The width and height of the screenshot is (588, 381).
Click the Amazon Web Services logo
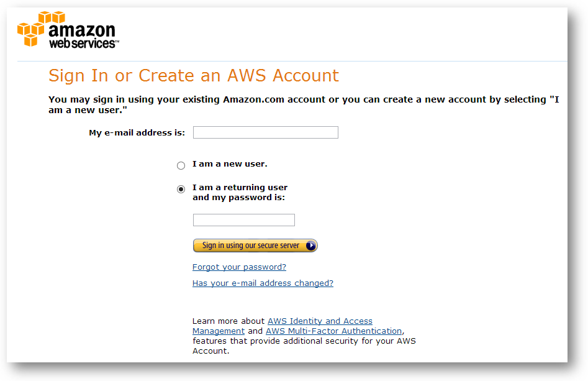[x=68, y=30]
